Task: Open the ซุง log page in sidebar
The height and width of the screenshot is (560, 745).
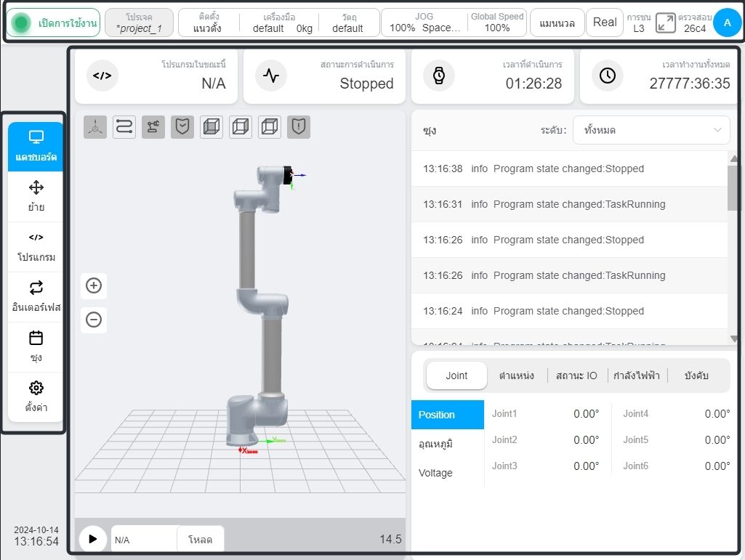Action: click(36, 346)
